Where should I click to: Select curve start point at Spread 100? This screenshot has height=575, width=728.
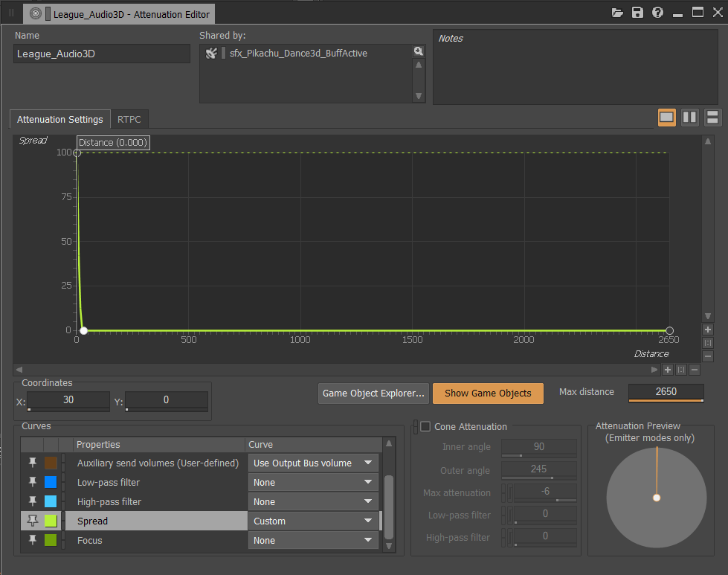(77, 152)
